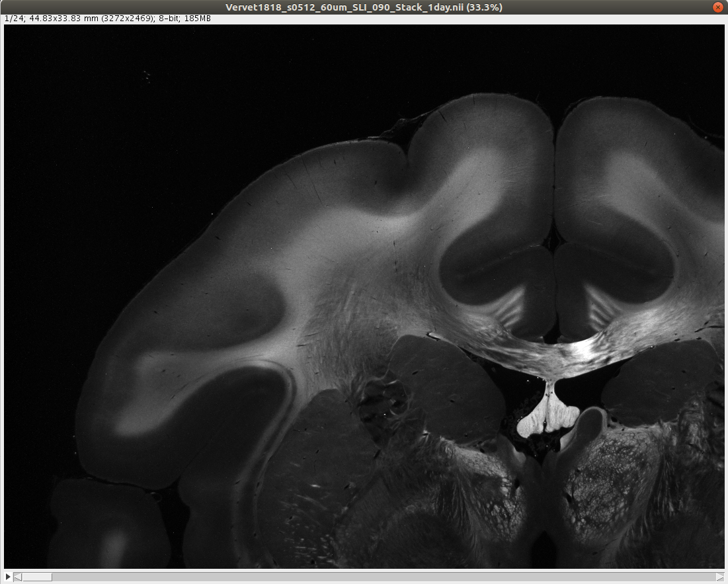Start stack animation with the play icon
The width and height of the screenshot is (728, 584).
pyautogui.click(x=8, y=577)
